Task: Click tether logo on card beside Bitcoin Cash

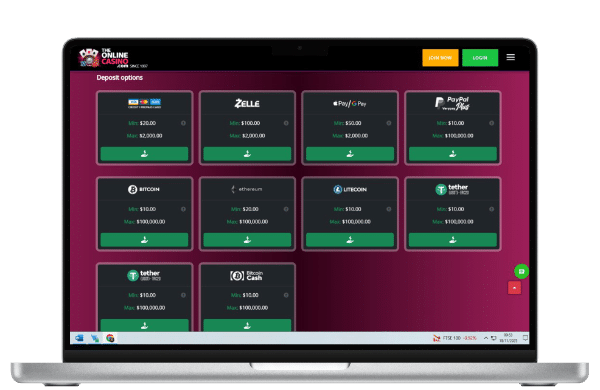Action: coord(144,275)
